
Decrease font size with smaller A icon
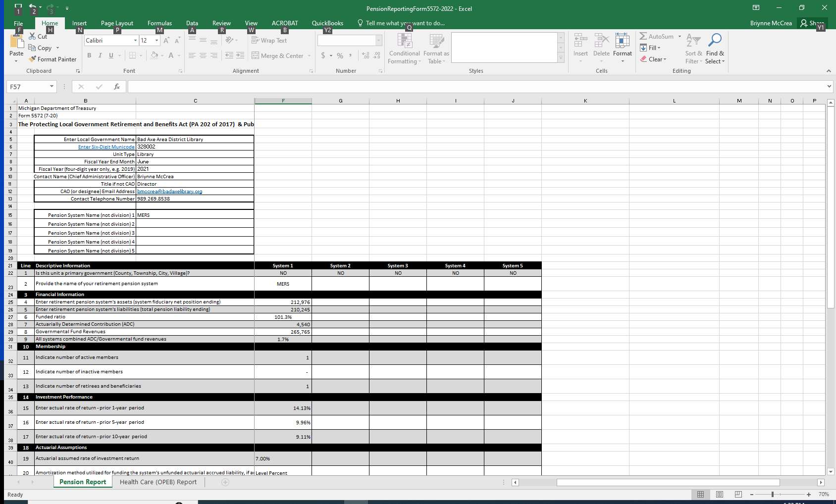(177, 41)
